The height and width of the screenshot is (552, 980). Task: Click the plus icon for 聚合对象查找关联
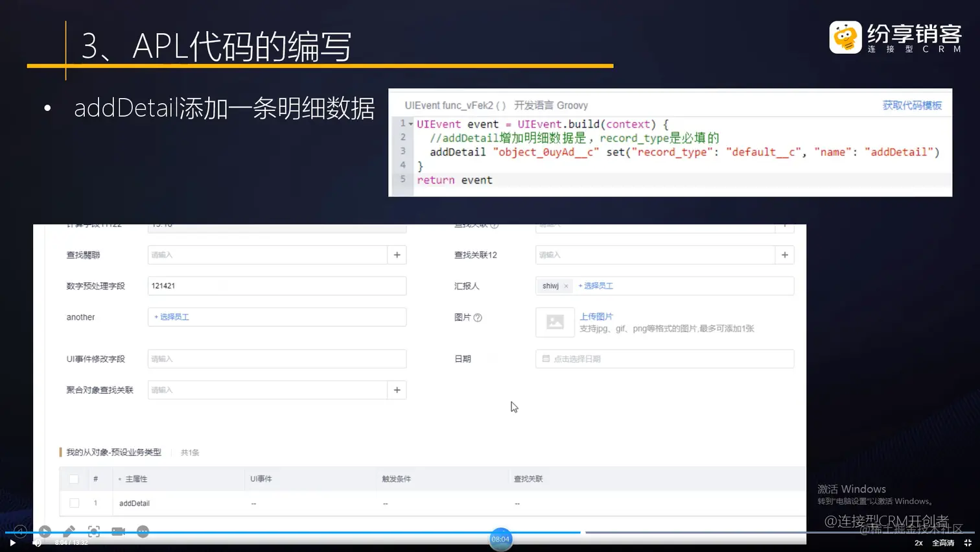397,390
